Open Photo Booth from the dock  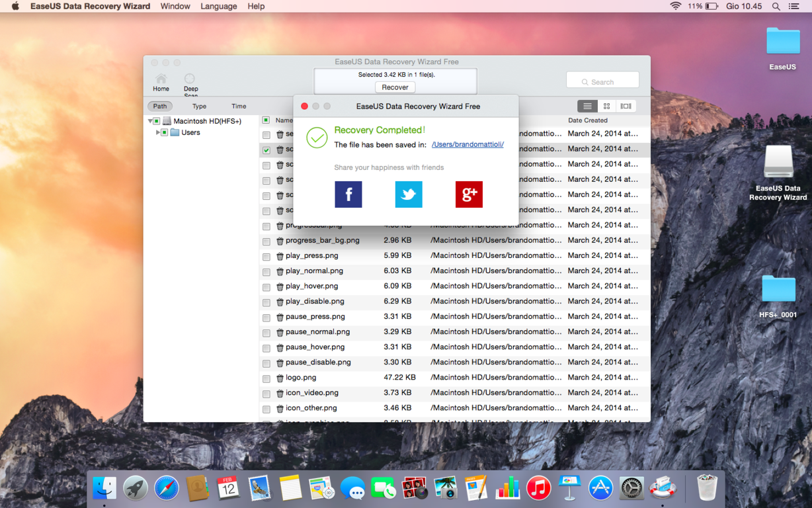coord(415,489)
